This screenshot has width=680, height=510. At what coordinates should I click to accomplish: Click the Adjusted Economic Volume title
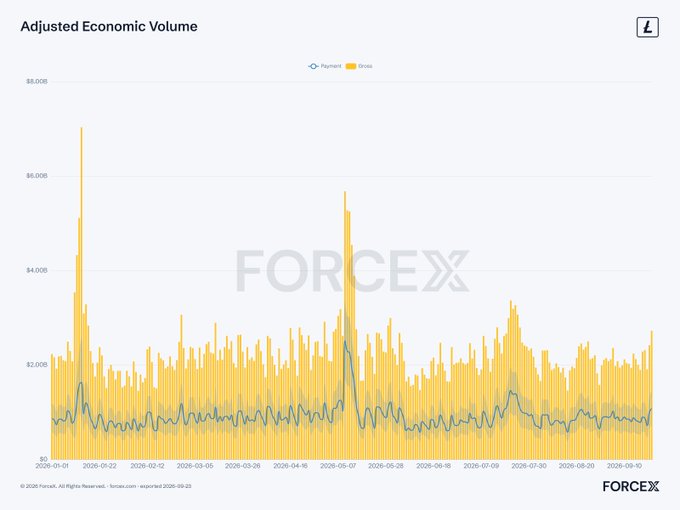pos(109,26)
